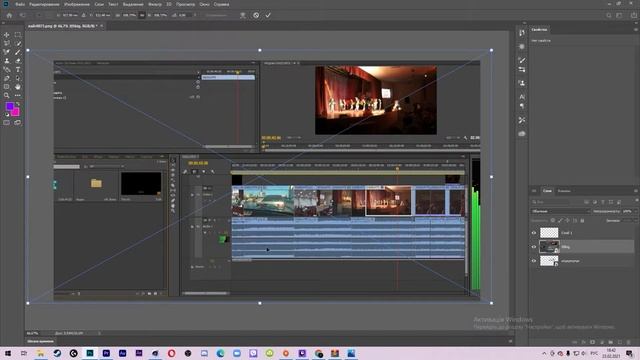This screenshot has height=360, width=640.
Task: Hide the selected middle layer eye icon
Action: tap(533, 247)
